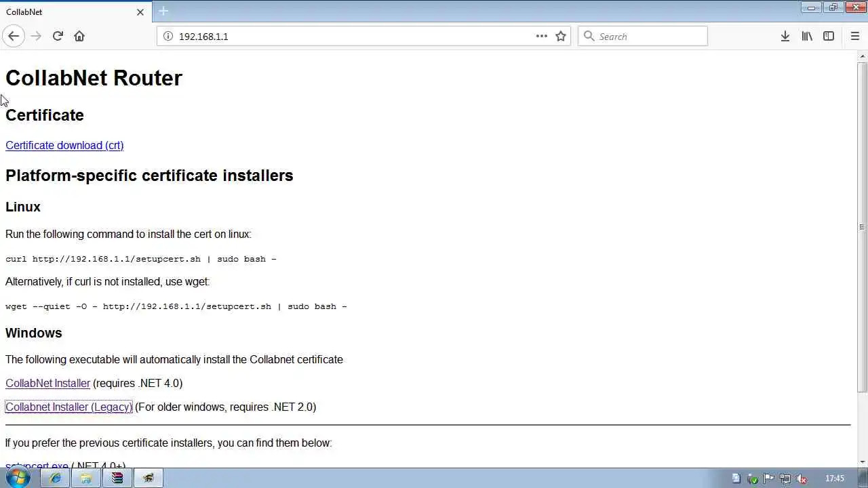This screenshot has width=868, height=488.
Task: Open page actions three-dots menu
Action: (542, 36)
